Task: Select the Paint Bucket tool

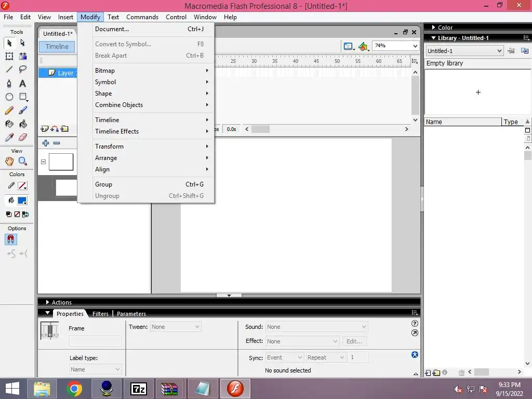Action: 23,124
